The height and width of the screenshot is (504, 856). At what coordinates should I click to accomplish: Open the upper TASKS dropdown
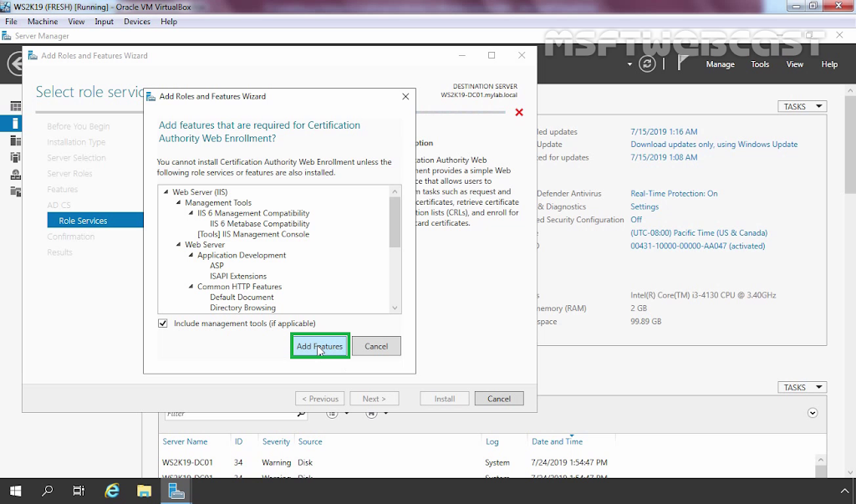[802, 106]
